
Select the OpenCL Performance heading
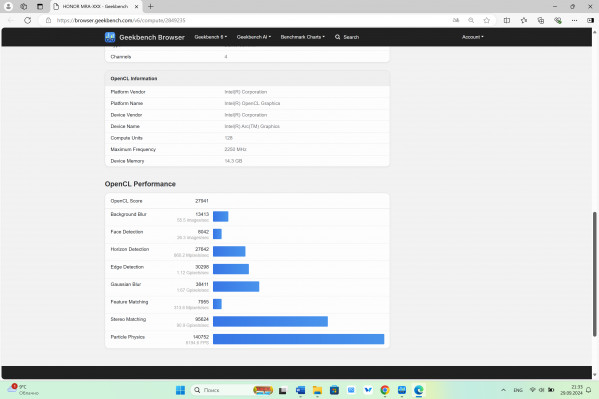click(x=140, y=184)
